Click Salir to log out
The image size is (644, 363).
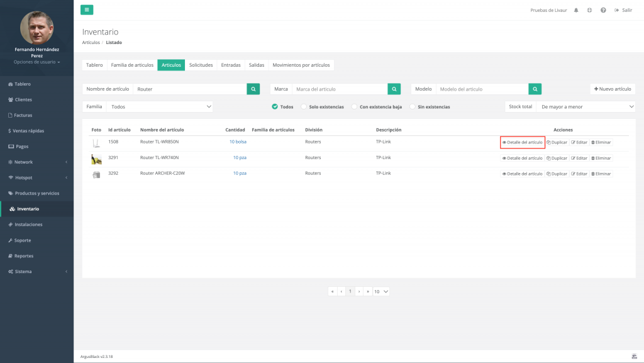click(x=623, y=10)
